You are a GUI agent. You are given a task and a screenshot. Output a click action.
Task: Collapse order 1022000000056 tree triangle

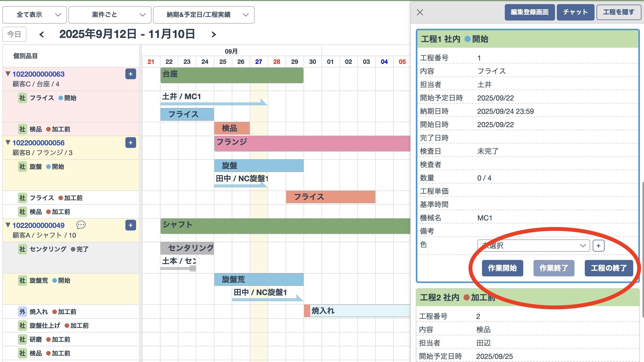coord(8,143)
